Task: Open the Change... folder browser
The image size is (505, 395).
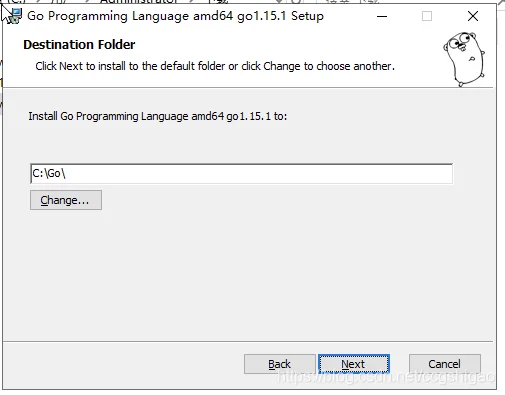Action: 66,200
